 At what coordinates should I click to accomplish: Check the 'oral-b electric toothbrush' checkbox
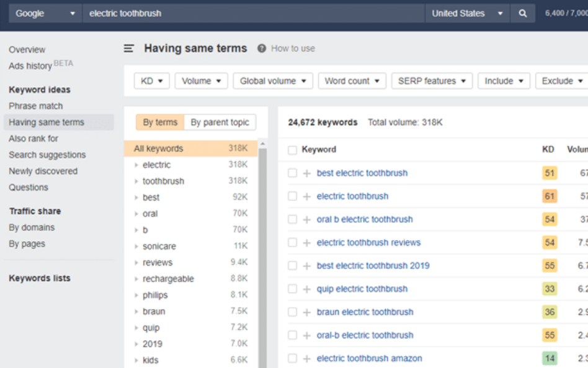click(293, 335)
